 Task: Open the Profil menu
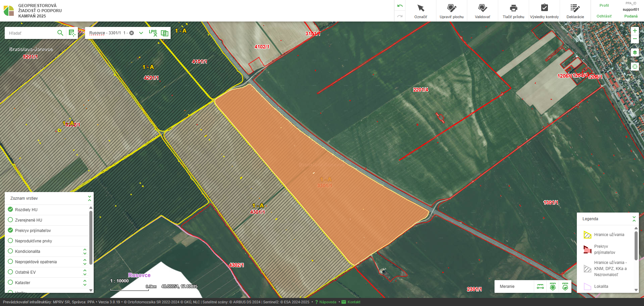click(604, 6)
